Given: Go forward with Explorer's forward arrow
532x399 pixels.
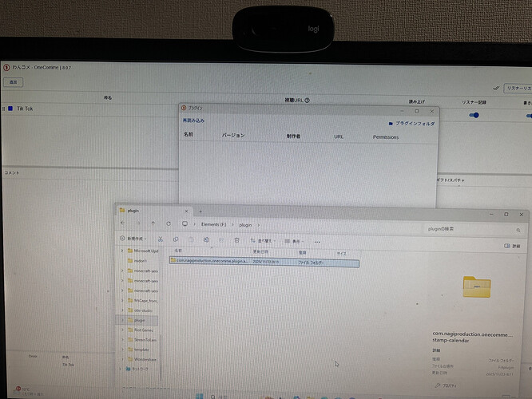Looking at the screenshot, I should click(x=137, y=223).
